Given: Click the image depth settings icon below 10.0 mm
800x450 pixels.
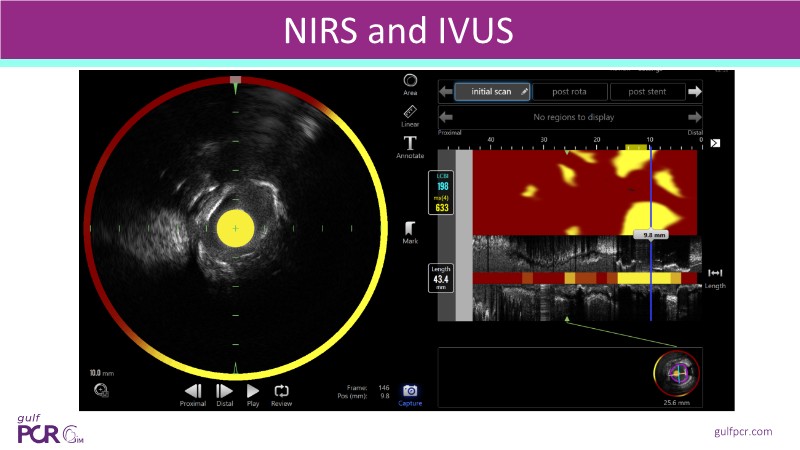Looking at the screenshot, I should click(x=100, y=390).
